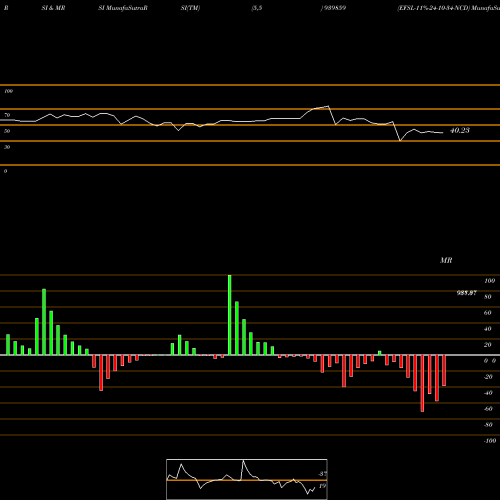Click the 939859 code in header
The width and height of the screenshot is (500, 500).
click(334, 8)
